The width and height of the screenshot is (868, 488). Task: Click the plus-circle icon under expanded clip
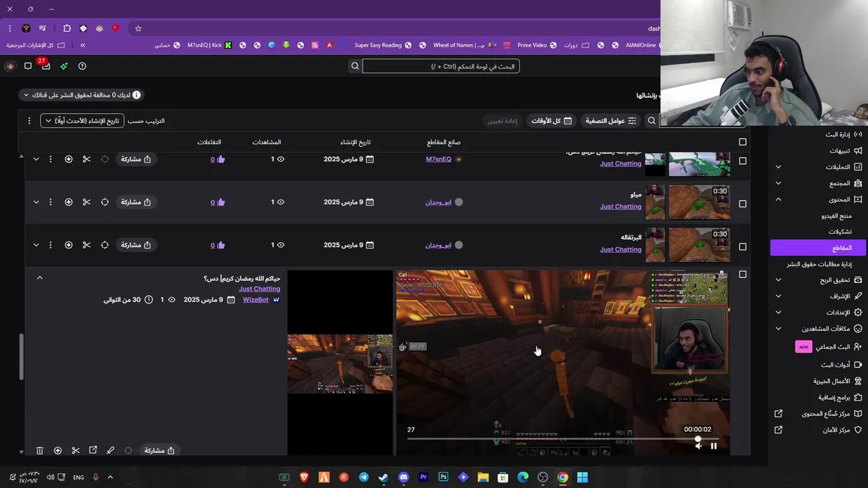58,450
